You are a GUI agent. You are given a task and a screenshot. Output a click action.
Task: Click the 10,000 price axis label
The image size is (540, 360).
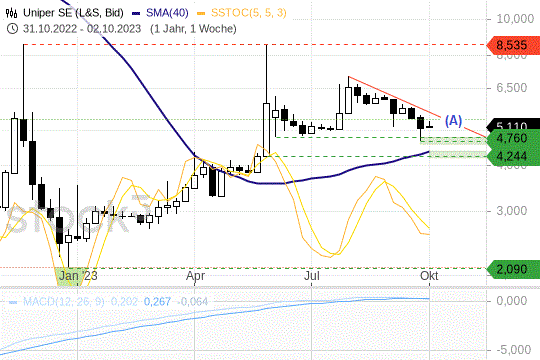[x=515, y=19]
